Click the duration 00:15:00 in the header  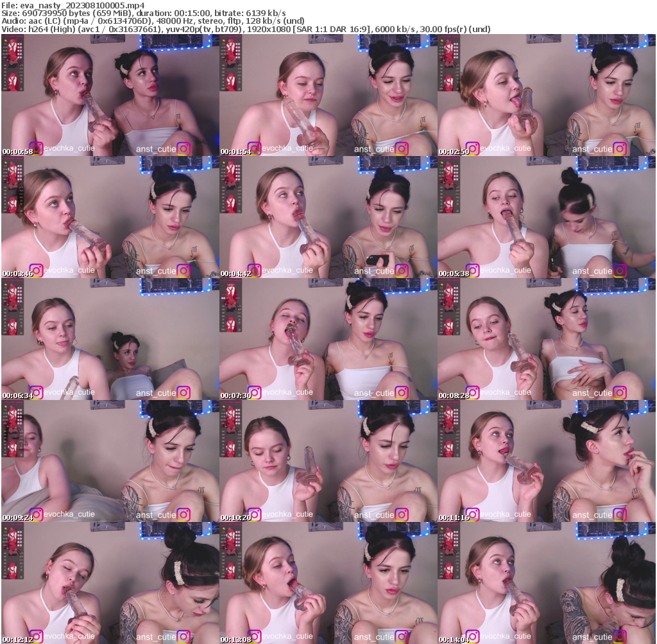pyautogui.click(x=192, y=12)
